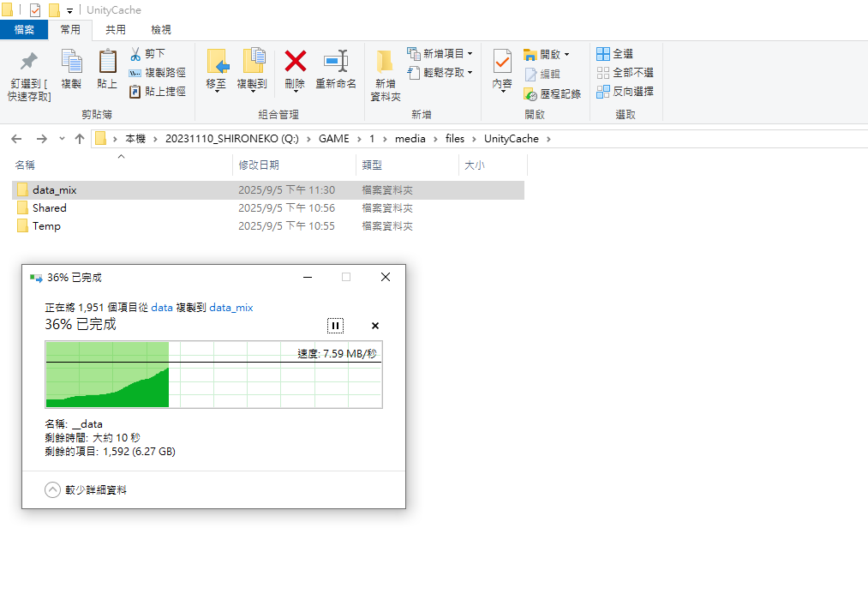Go forward with the forward arrow
Screen dimensions: 868x594
(x=41, y=139)
